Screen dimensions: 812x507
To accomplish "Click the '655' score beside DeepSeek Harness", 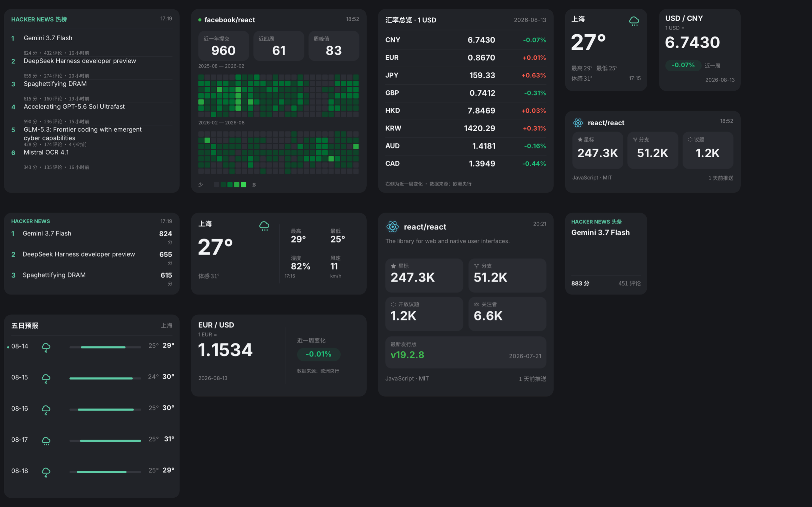I will pos(166,255).
